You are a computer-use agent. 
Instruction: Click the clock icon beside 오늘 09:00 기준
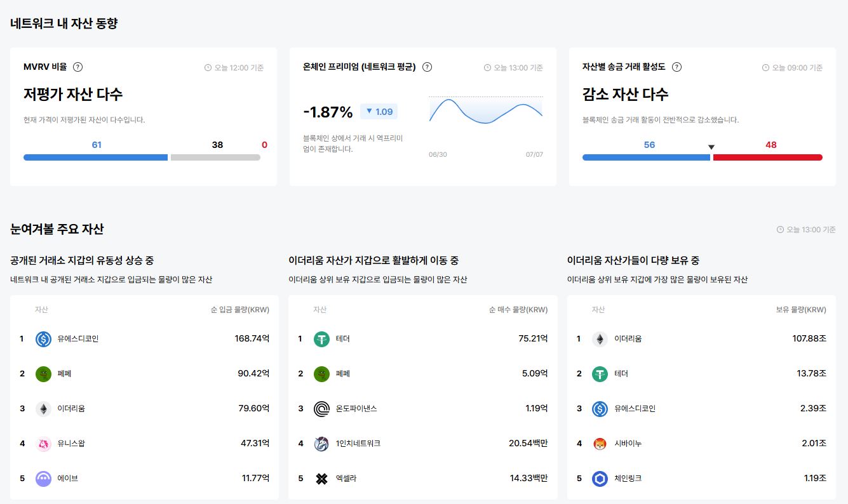766,68
